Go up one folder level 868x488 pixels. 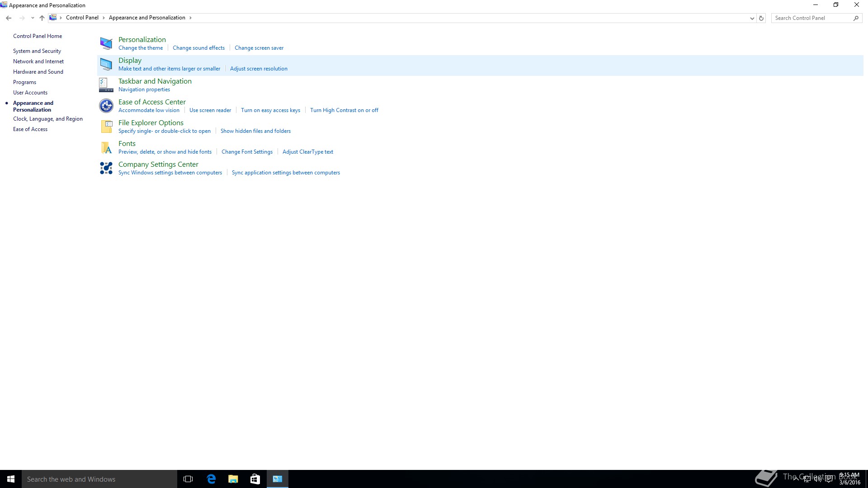42,18
